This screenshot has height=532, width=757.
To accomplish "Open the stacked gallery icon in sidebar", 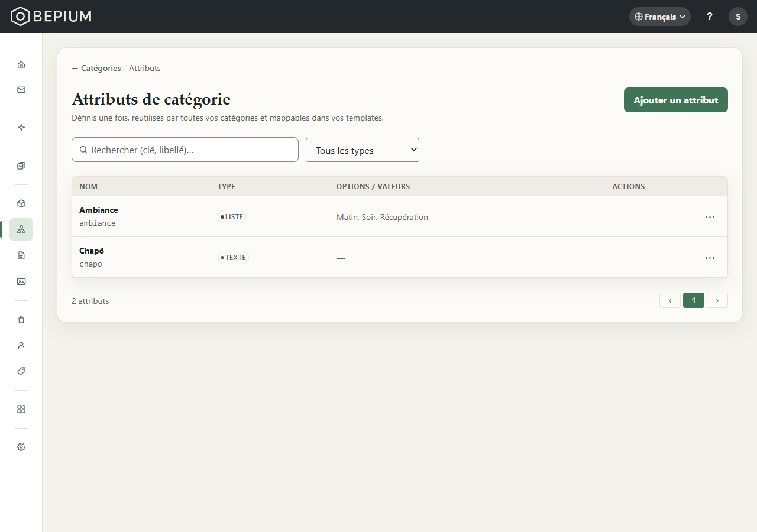I will point(21,166).
